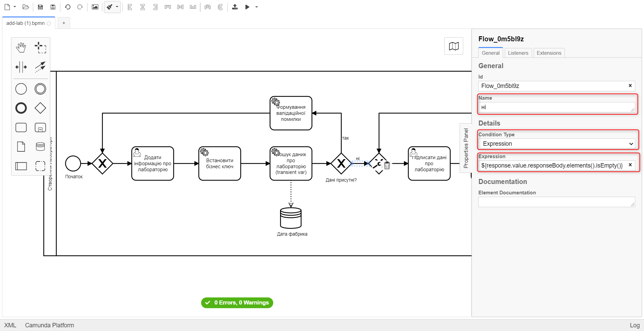The image size is (644, 331).
Task: Redo the last undone action
Action: point(80,7)
